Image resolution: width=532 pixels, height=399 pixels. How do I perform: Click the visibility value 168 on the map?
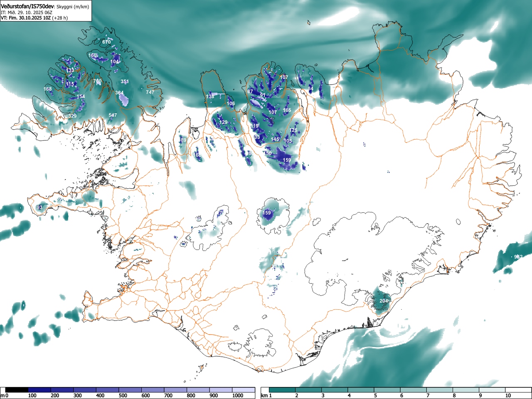pos(48,89)
